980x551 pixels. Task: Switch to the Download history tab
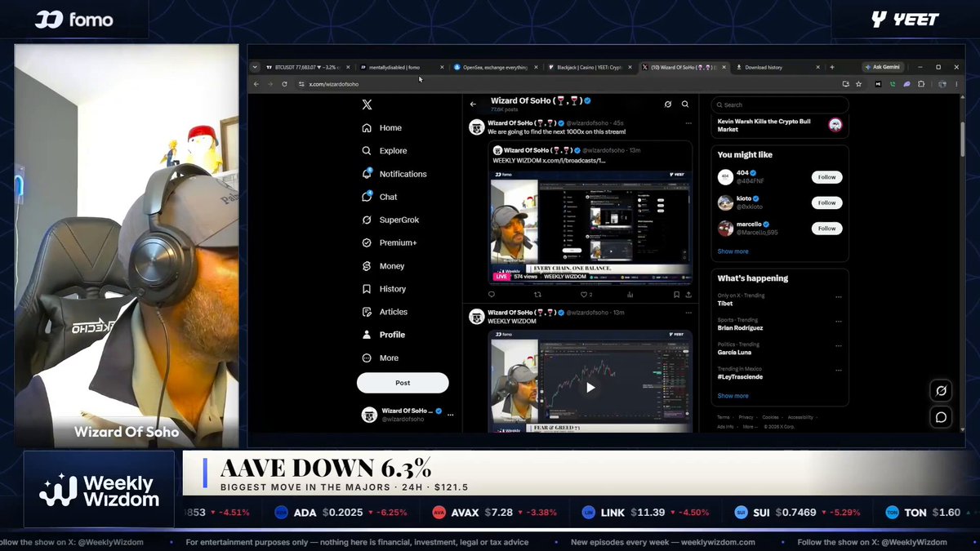click(x=779, y=68)
